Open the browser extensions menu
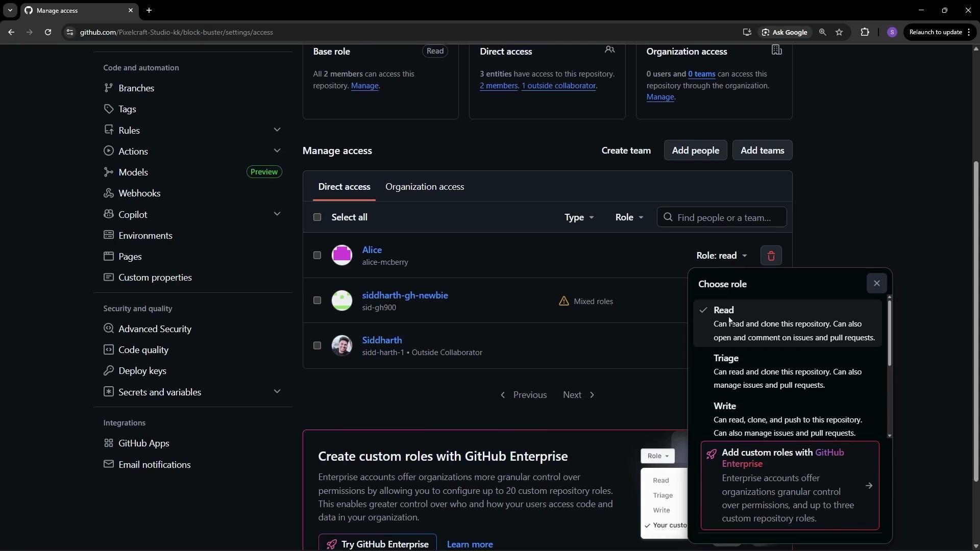This screenshot has width=980, height=551. click(865, 32)
